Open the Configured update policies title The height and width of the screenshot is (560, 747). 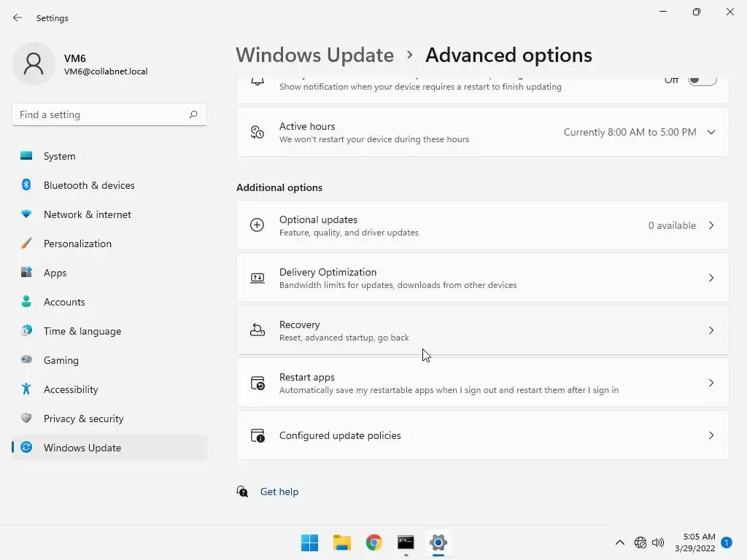coord(340,435)
